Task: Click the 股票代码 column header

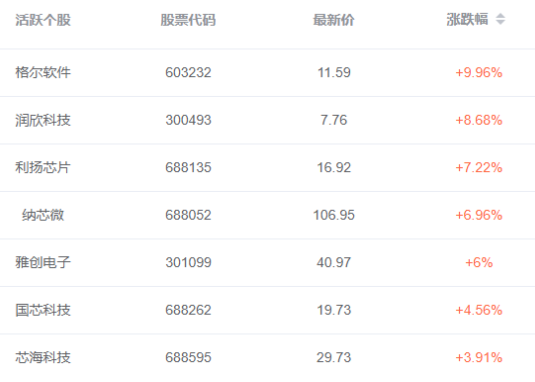Action: click(188, 20)
